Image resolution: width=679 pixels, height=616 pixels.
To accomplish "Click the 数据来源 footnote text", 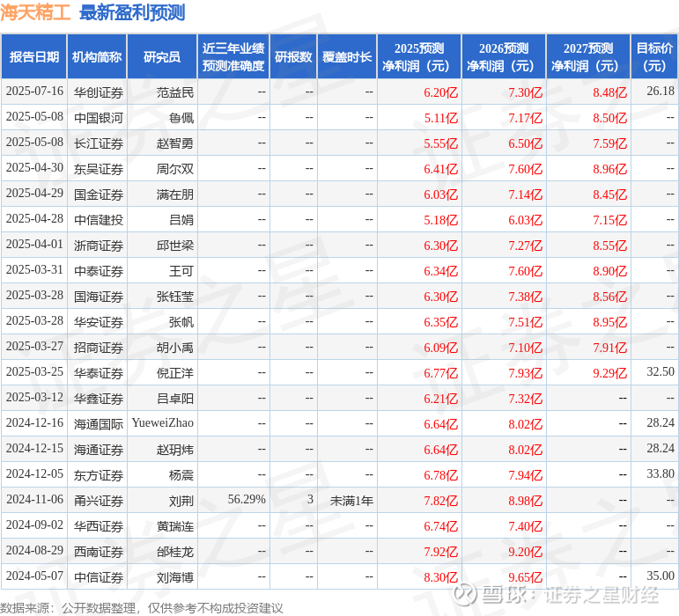I will [x=142, y=608].
